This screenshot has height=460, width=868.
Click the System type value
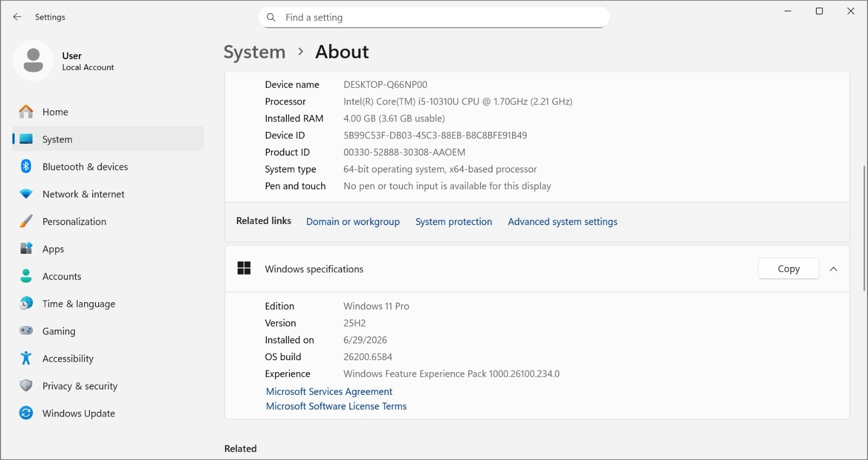[x=440, y=169]
